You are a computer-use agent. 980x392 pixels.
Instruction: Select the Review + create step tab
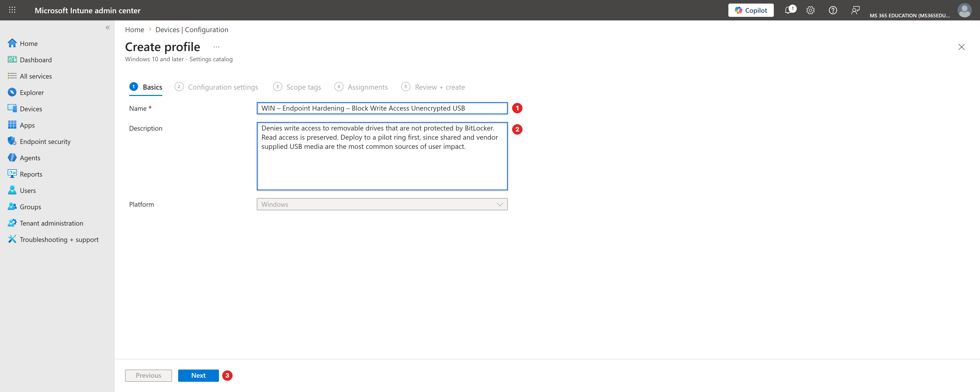coord(433,87)
